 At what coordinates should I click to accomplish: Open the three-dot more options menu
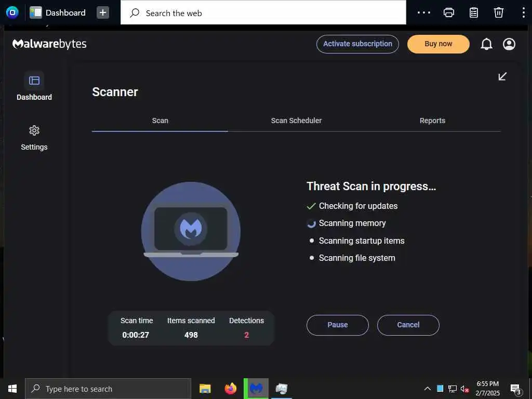coord(424,12)
